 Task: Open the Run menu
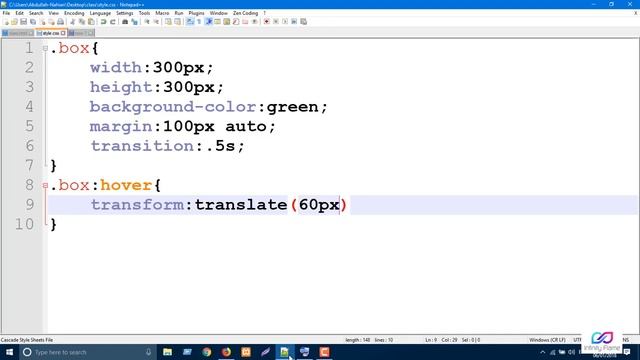click(x=179, y=13)
